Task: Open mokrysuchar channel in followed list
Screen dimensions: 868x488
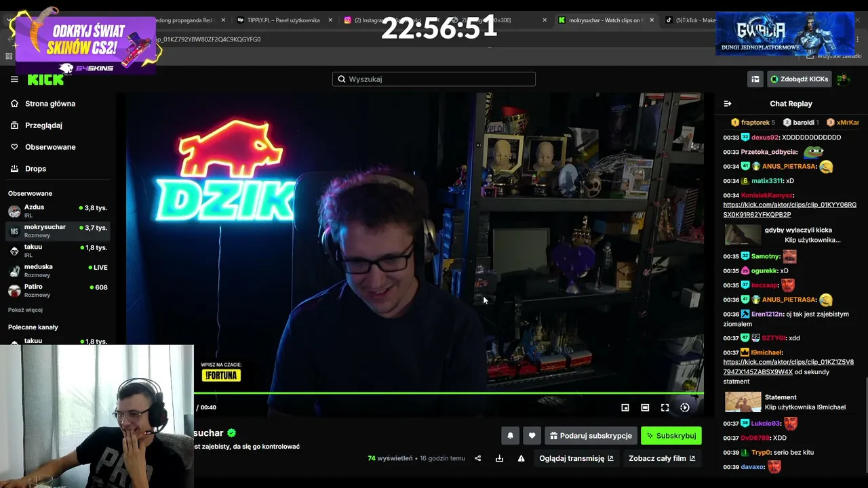Action: click(x=58, y=230)
